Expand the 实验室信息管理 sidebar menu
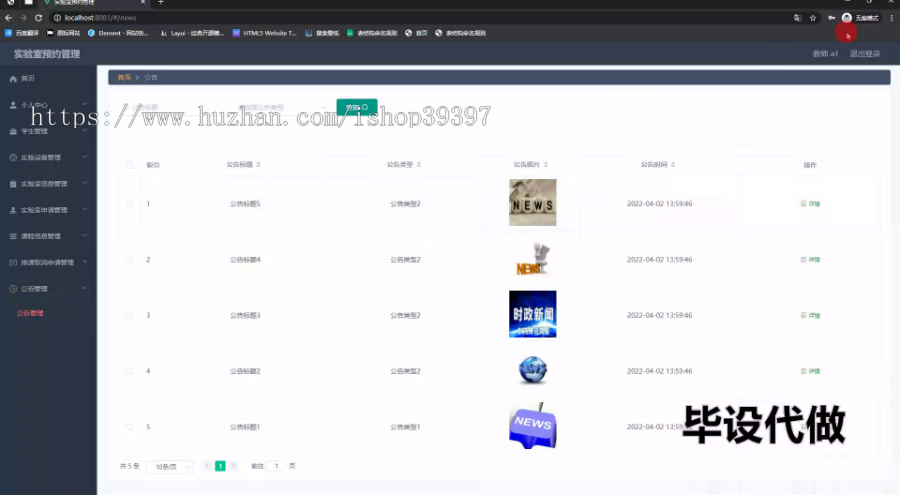 point(84,183)
